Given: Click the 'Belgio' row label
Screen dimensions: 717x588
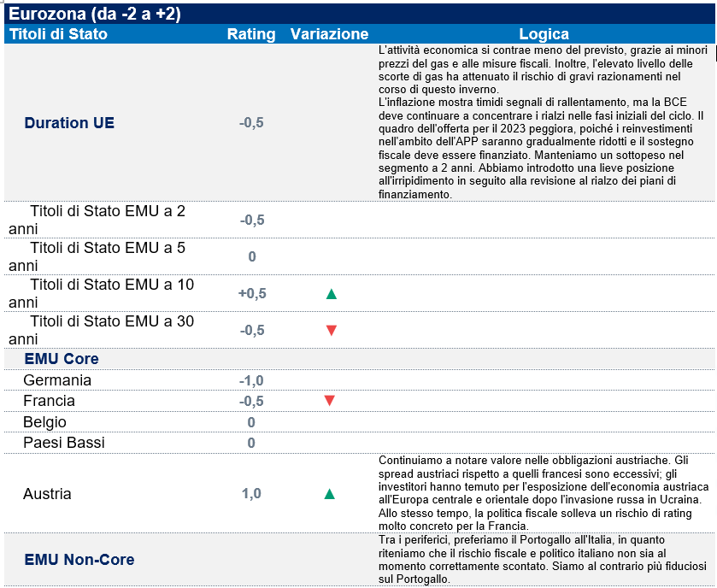Looking at the screenshot, I should 45,422.
